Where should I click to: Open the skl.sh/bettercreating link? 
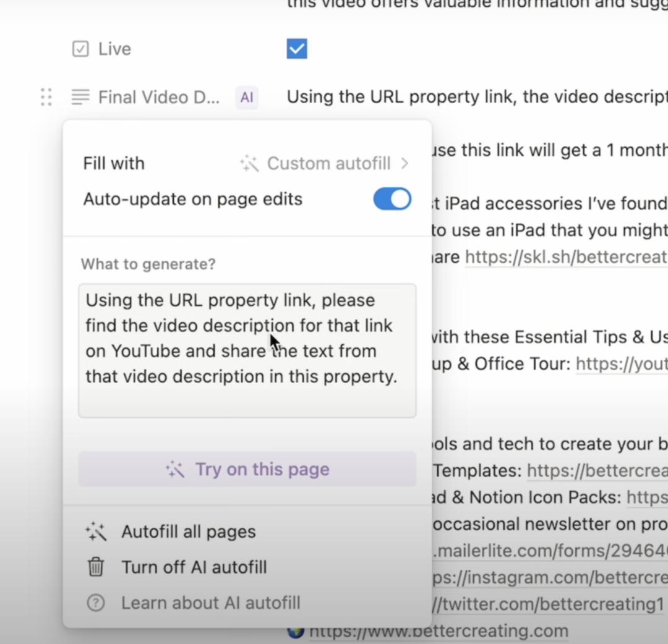566,257
